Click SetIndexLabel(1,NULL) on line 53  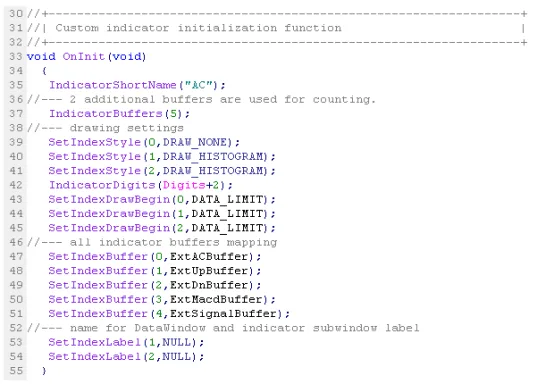[x=126, y=342]
